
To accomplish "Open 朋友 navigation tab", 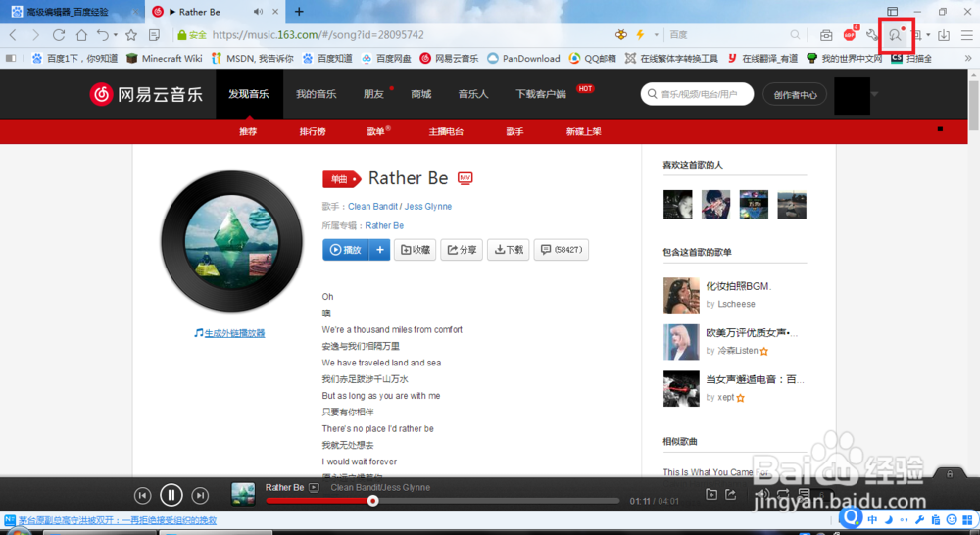I will click(x=373, y=94).
